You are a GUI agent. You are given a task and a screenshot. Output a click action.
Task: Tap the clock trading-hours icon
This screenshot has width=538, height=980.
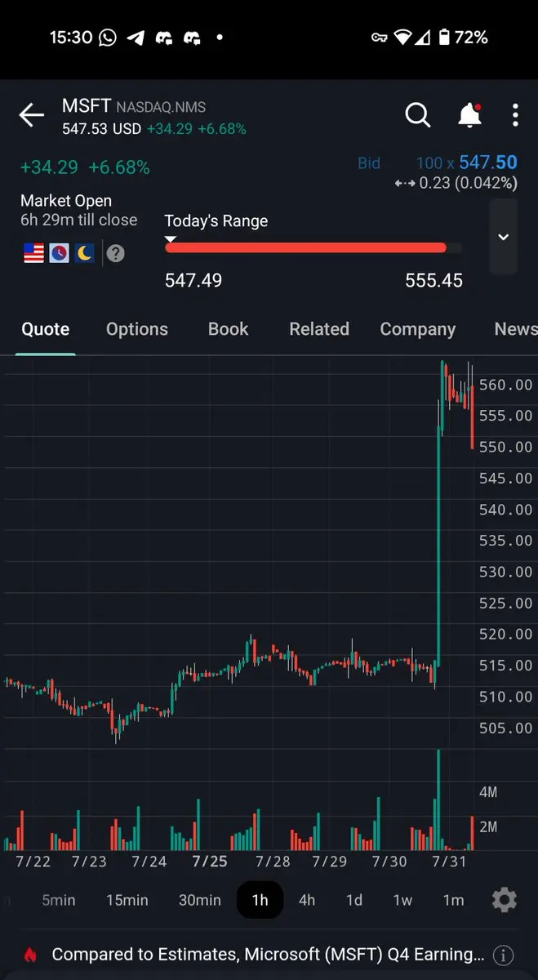[59, 253]
